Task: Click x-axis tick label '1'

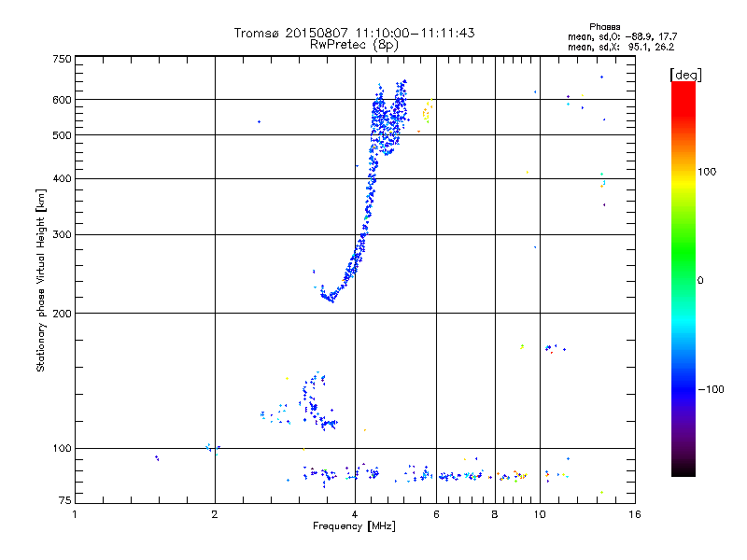Action: coord(75,514)
